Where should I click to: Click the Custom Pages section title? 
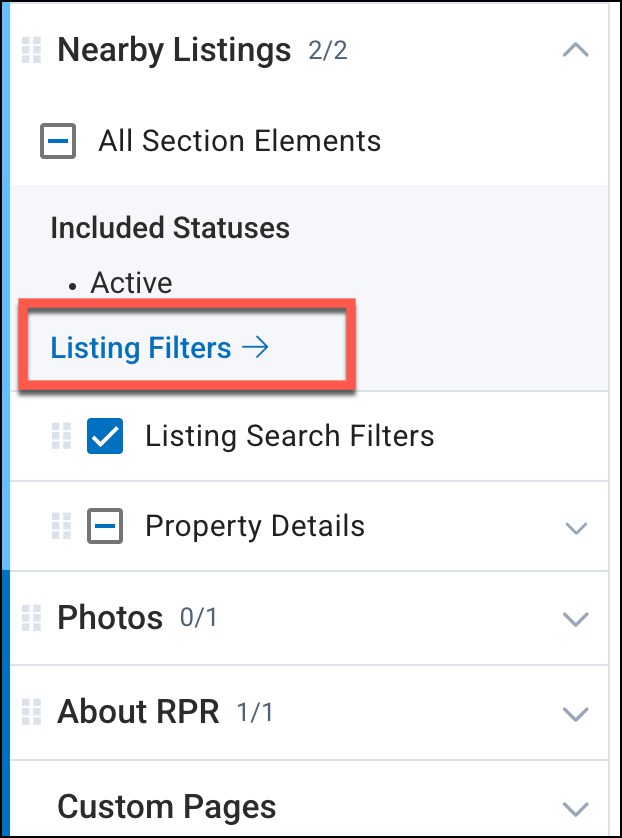[x=166, y=806]
